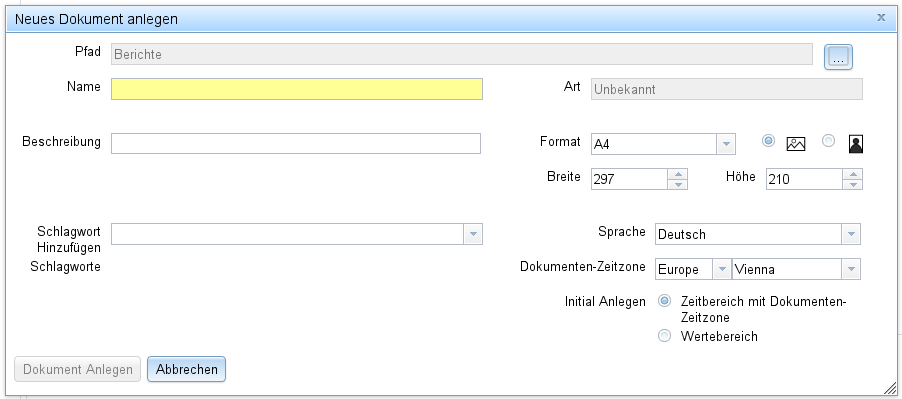The width and height of the screenshot is (902, 399).
Task: Increase the Höhe value with up arrow
Action: [853, 174]
